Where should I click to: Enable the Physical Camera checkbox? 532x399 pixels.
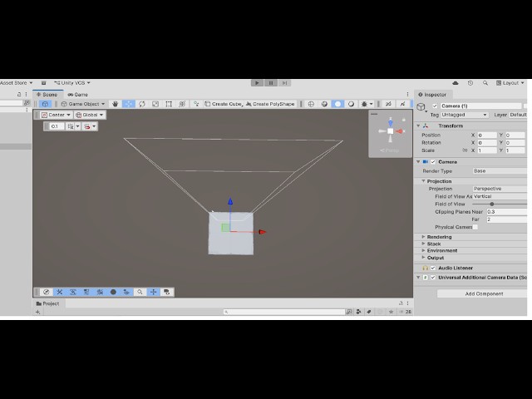(475, 227)
